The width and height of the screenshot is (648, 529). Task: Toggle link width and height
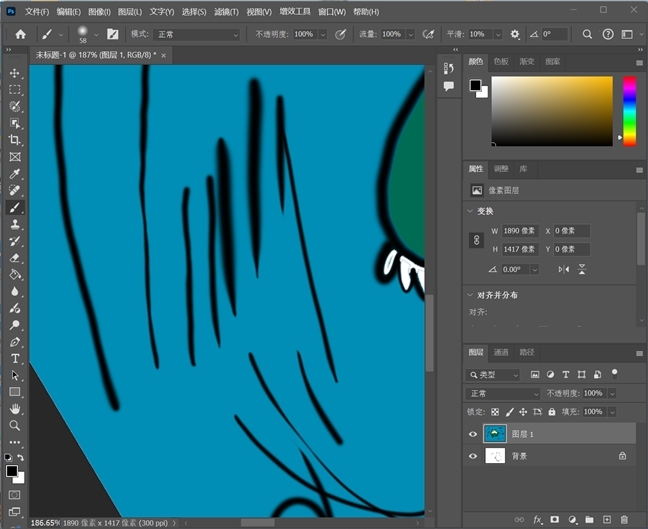[x=476, y=240]
